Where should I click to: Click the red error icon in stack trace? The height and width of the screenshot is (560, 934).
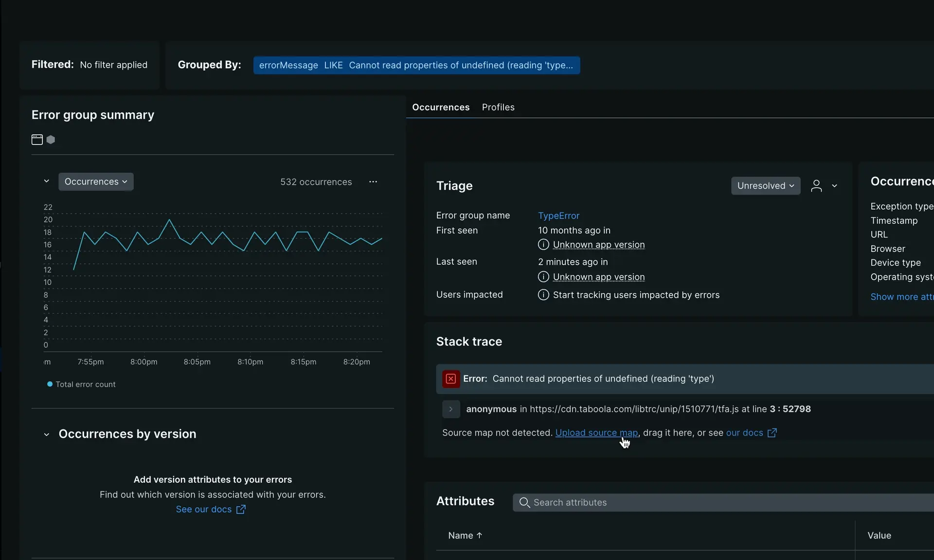click(451, 379)
